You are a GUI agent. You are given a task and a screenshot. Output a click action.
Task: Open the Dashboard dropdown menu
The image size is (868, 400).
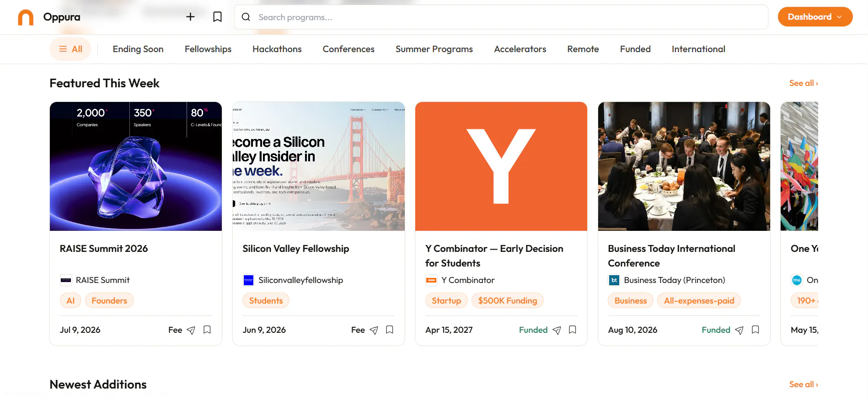coord(815,17)
